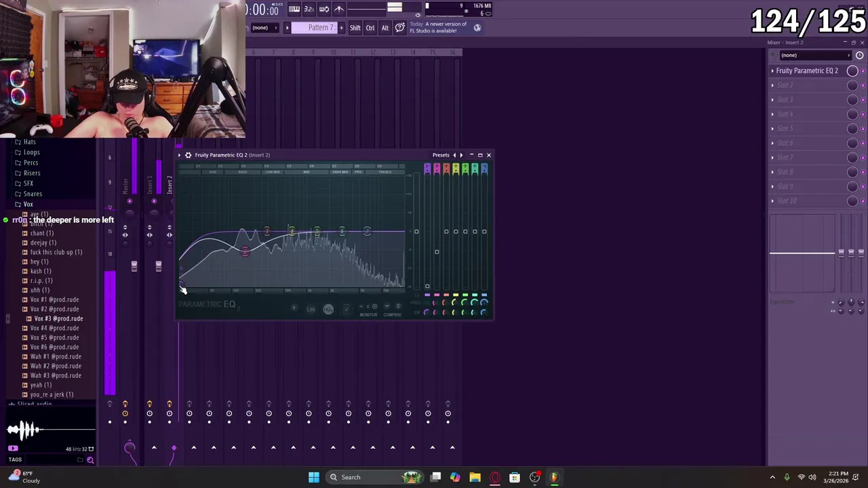
Task: Toggle the loop recording icon
Action: [x=324, y=9]
